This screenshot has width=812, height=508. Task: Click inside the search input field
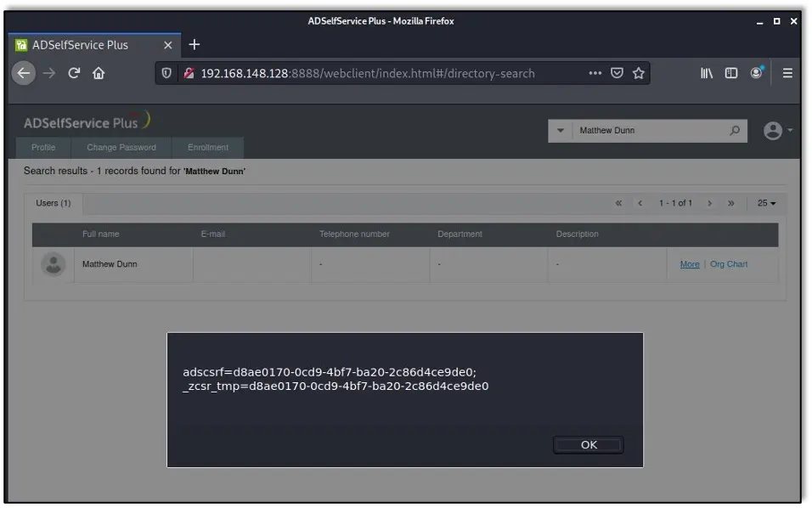(x=646, y=130)
